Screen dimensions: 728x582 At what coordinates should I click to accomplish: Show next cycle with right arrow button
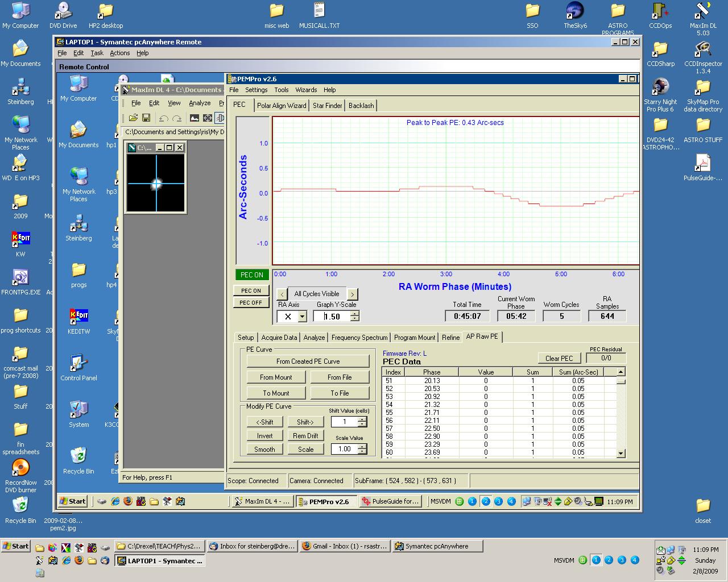353,294
